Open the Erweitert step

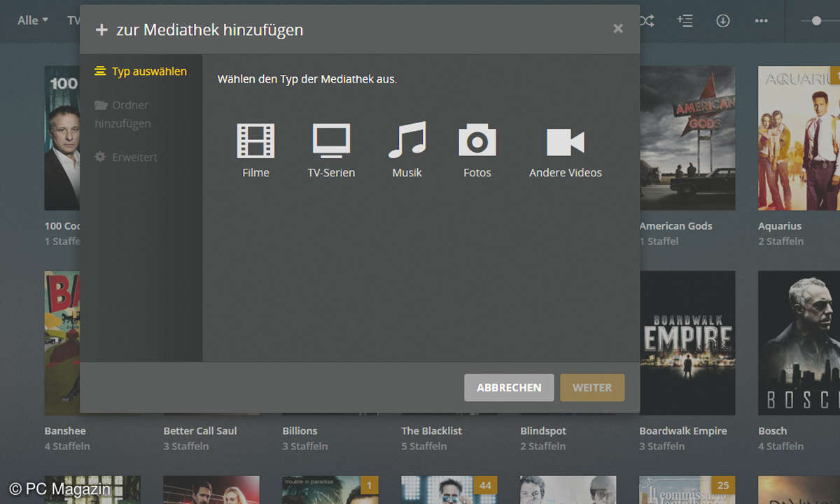pyautogui.click(x=126, y=157)
